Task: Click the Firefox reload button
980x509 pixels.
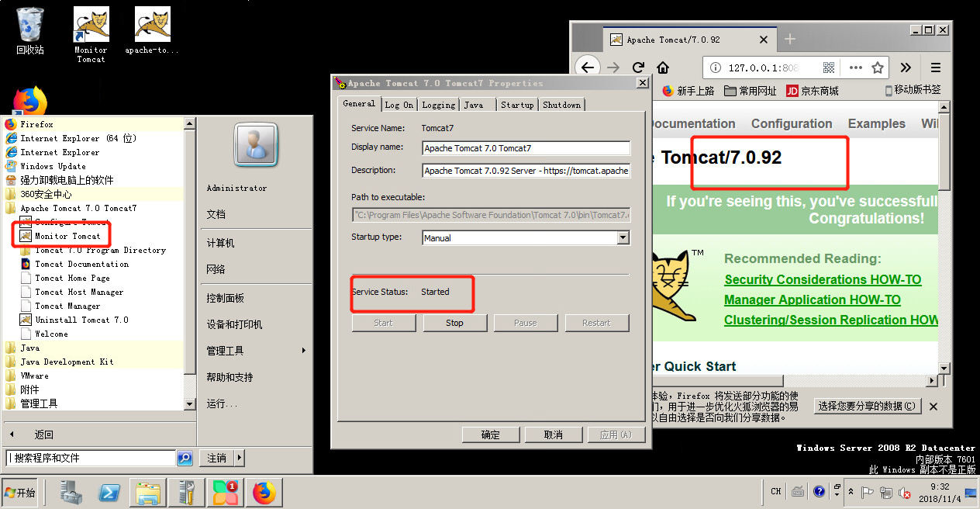Action: [638, 68]
